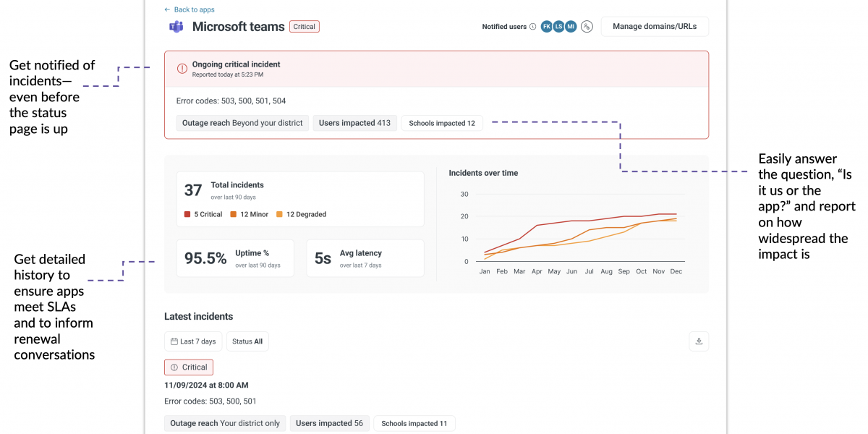Open the Last 7 days date filter
This screenshot has height=434, width=868.
tap(193, 341)
